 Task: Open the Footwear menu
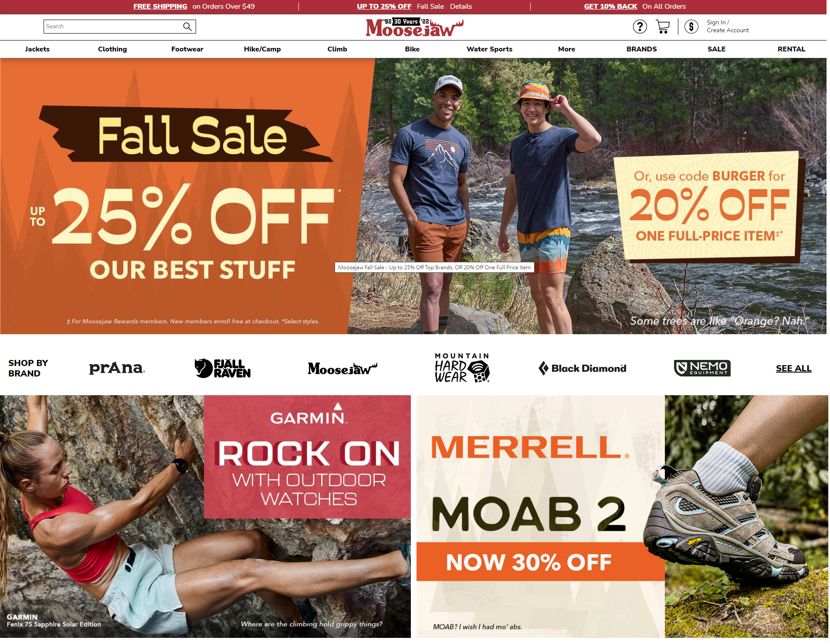tap(187, 49)
